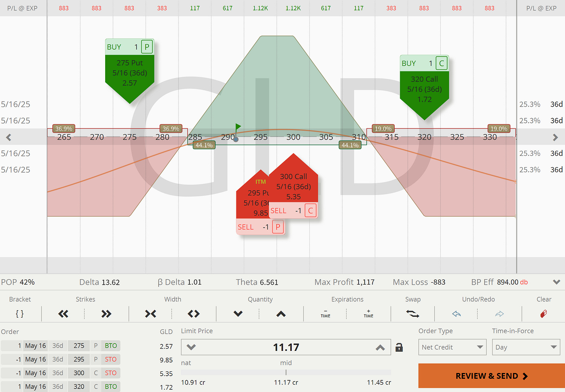565x392 pixels.
Task: Click BTO on the 320 call row
Action: (x=111, y=386)
